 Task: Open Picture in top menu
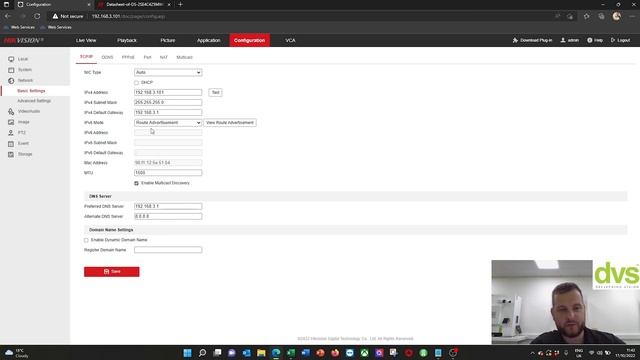(x=168, y=40)
